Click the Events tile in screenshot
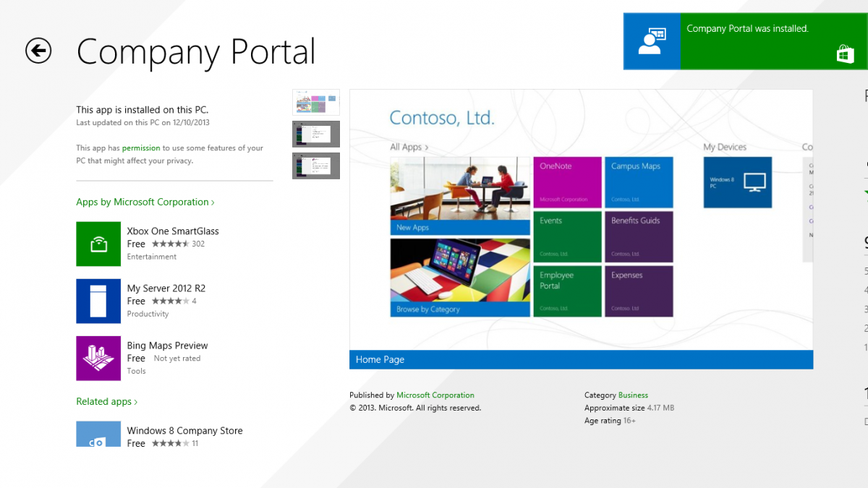The height and width of the screenshot is (488, 868). click(x=568, y=236)
